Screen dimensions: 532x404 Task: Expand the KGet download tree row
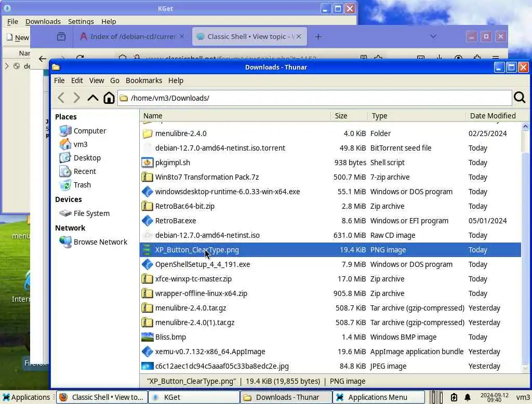coord(7,66)
